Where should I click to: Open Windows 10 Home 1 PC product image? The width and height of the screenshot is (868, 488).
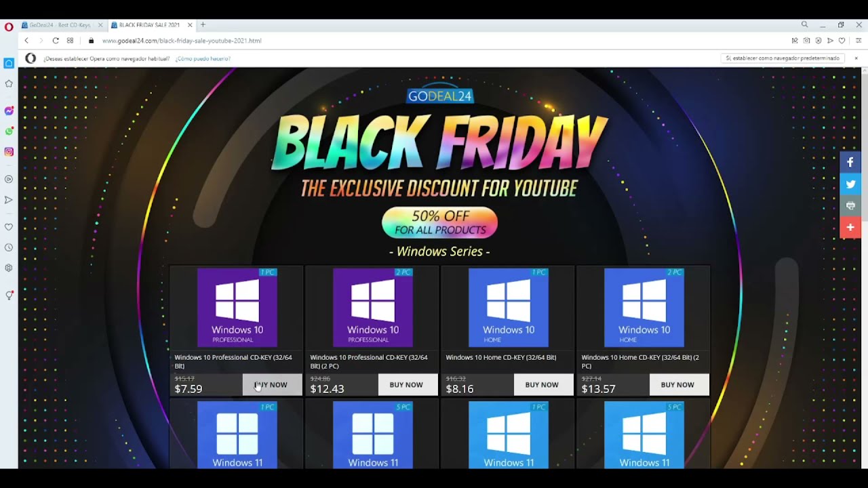(509, 308)
